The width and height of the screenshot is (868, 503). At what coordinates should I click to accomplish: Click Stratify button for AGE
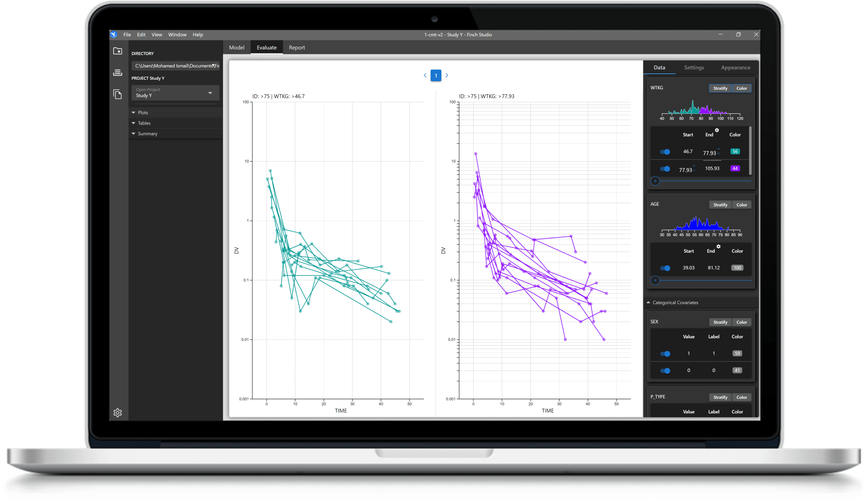tap(720, 205)
